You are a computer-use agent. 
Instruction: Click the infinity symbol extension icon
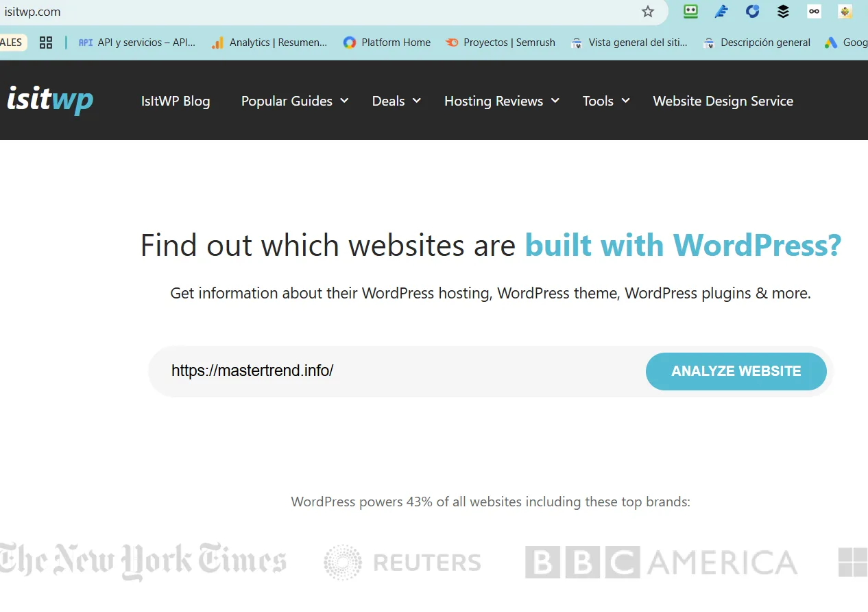point(814,12)
